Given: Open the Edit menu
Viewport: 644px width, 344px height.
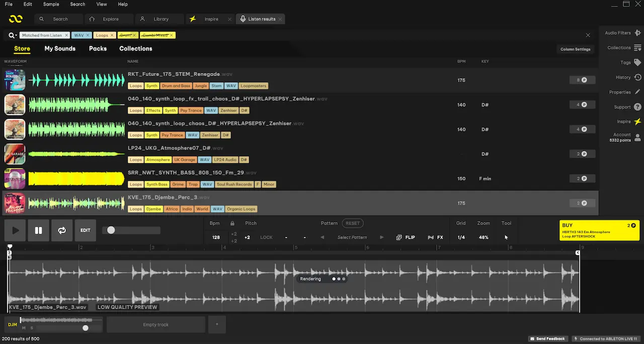Looking at the screenshot, I should tap(28, 4).
